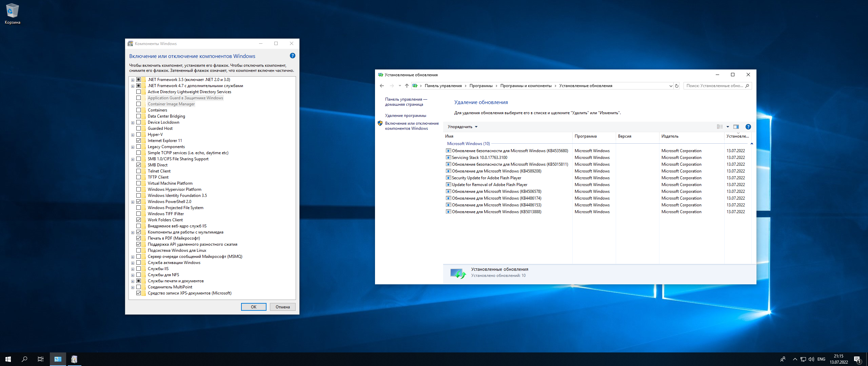Click Отмена in Windows Features dialog
Screen dimensions: 868x366
click(283, 307)
